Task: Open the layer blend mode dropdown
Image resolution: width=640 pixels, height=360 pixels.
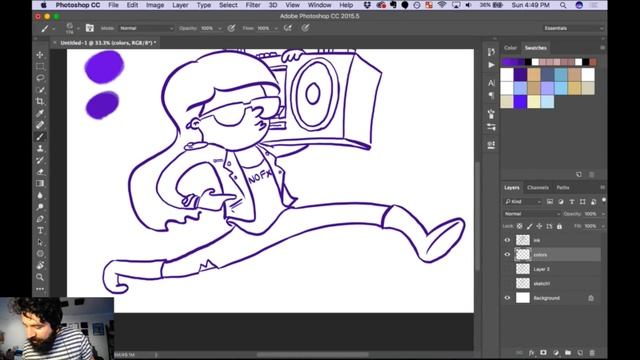Action: pos(532,214)
